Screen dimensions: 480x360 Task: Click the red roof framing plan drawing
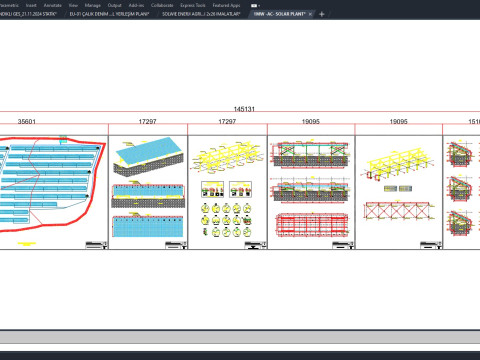pyautogui.click(x=312, y=225)
